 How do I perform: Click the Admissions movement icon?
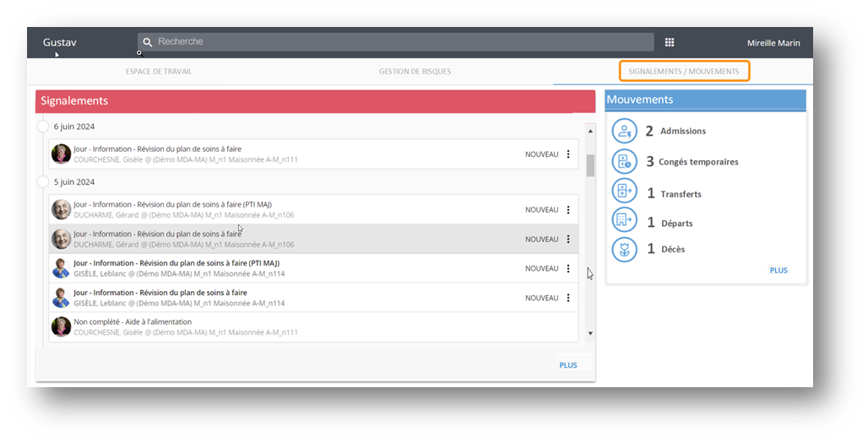click(624, 131)
